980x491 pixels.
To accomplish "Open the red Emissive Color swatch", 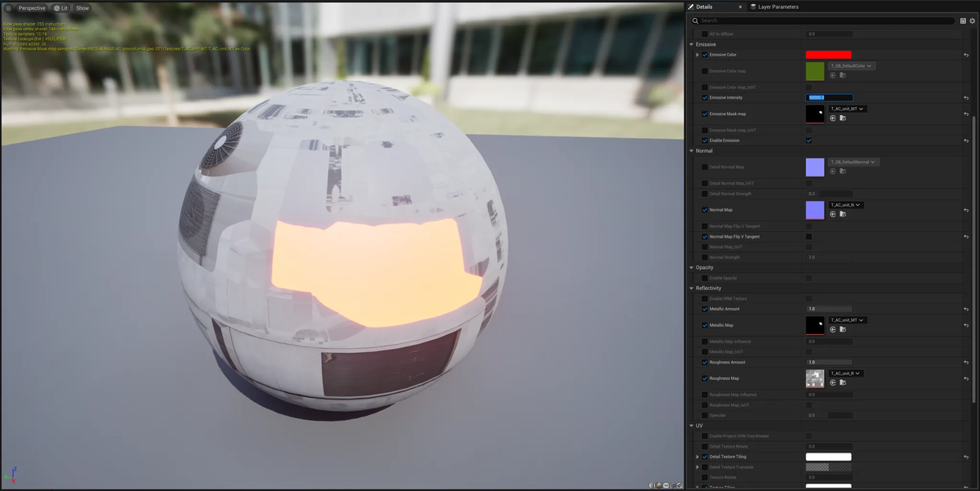I will [x=828, y=55].
